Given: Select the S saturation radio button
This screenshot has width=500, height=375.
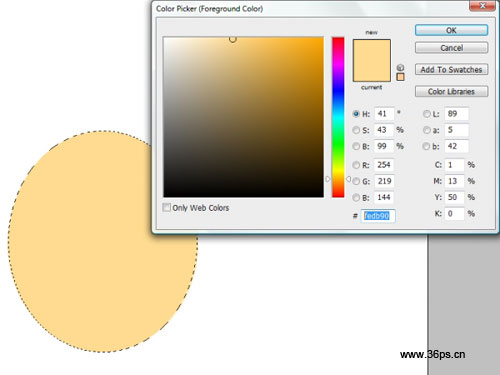Looking at the screenshot, I should coord(356,130).
